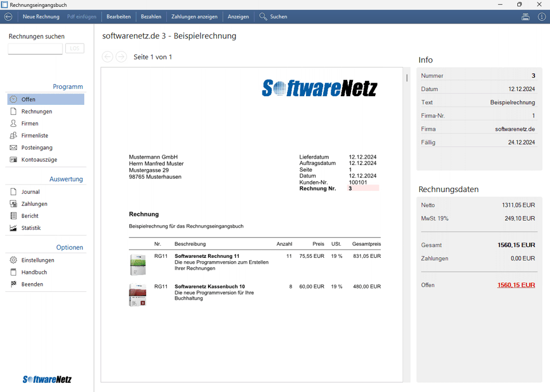This screenshot has width=550, height=392.
Task: Open Statistik chart in sidebar
Action: point(31,228)
